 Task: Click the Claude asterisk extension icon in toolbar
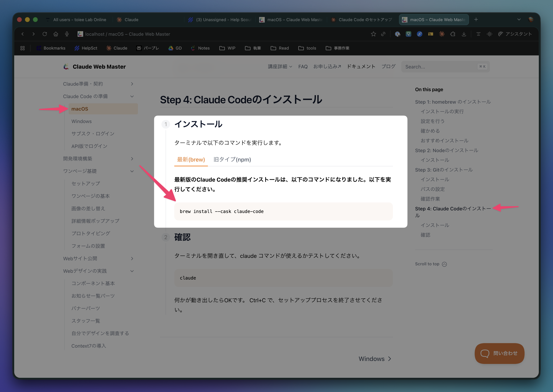pyautogui.click(x=442, y=34)
